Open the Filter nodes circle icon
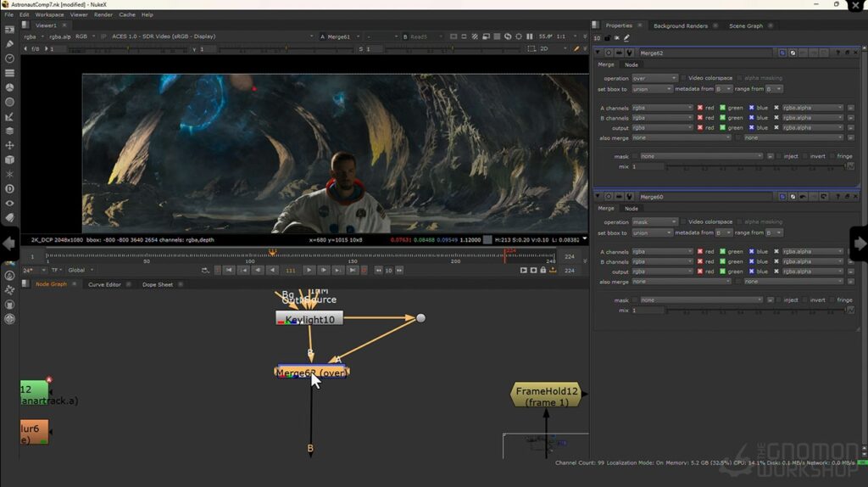Viewport: 868px width, 487px height. click(x=9, y=102)
